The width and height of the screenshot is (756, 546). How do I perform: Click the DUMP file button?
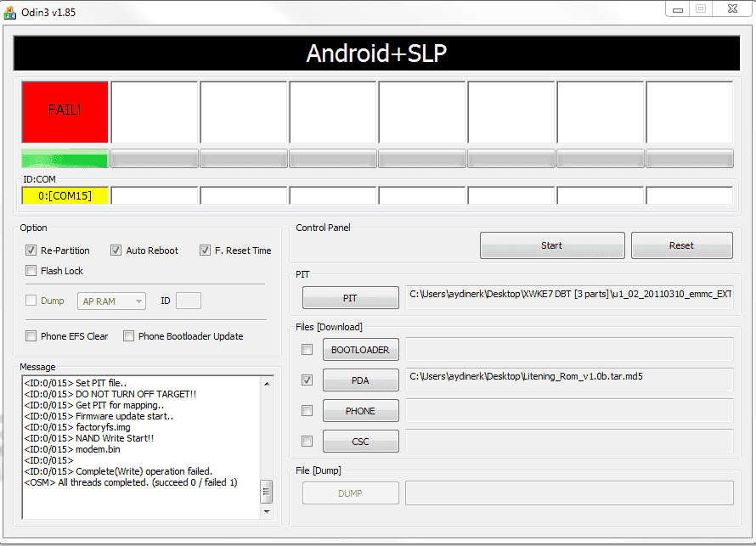[x=351, y=493]
